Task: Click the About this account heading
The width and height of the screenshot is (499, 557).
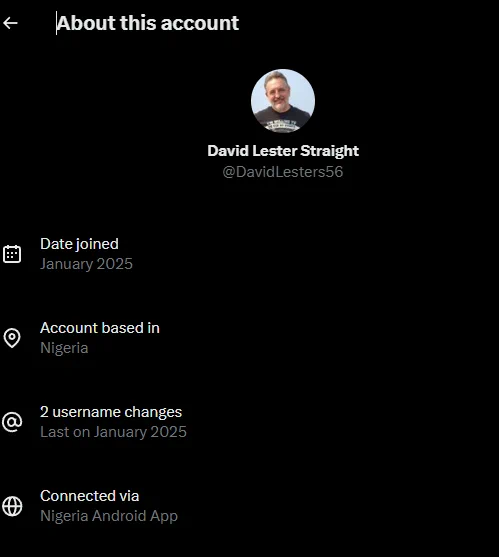Action: pyautogui.click(x=148, y=23)
